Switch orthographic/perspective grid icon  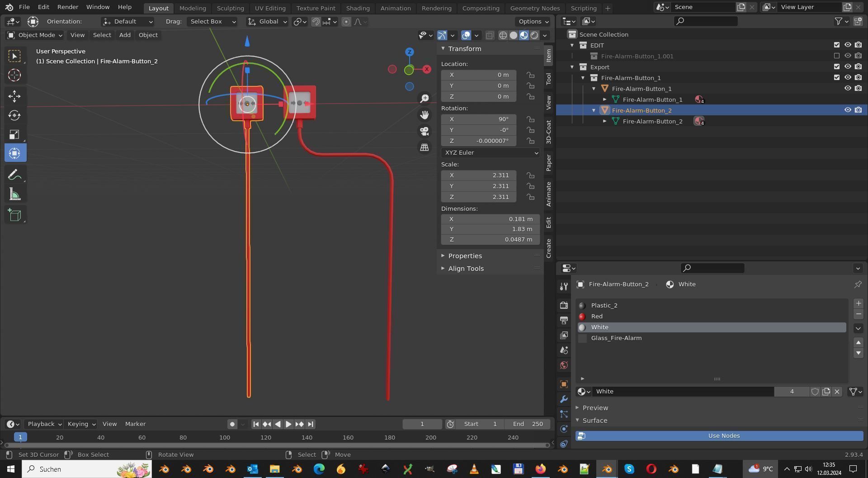point(425,147)
